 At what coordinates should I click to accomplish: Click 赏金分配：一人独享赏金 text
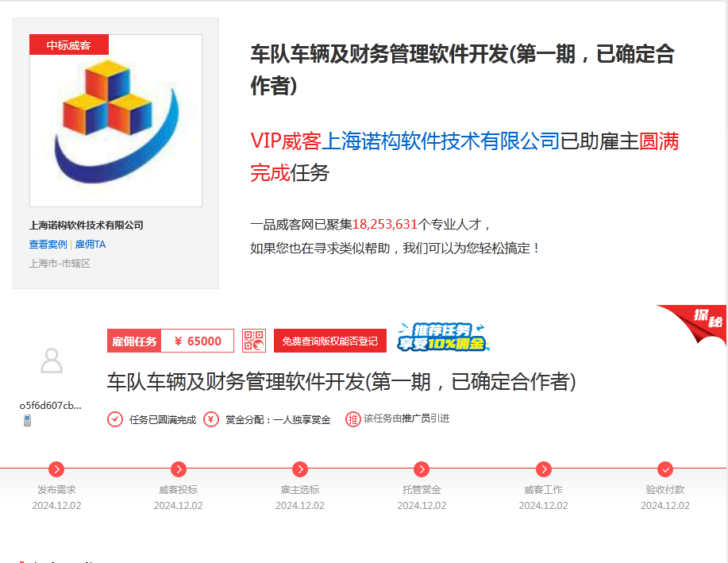[278, 420]
